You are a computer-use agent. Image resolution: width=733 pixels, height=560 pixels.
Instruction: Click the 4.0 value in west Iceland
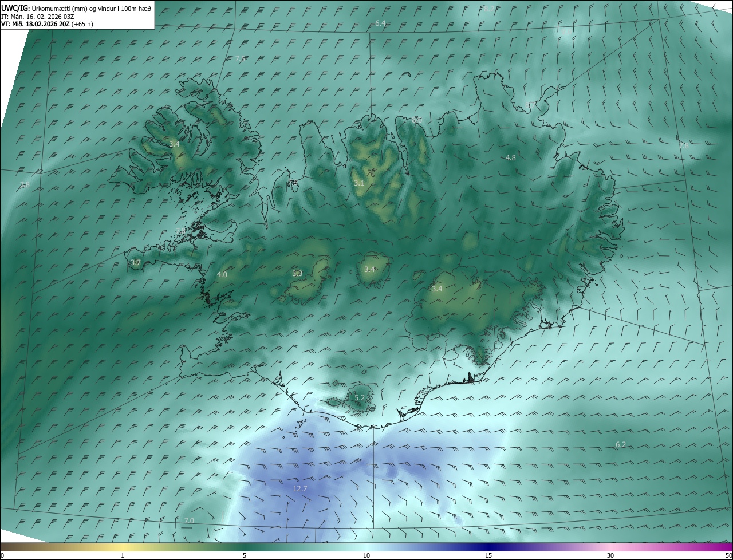[222, 274]
